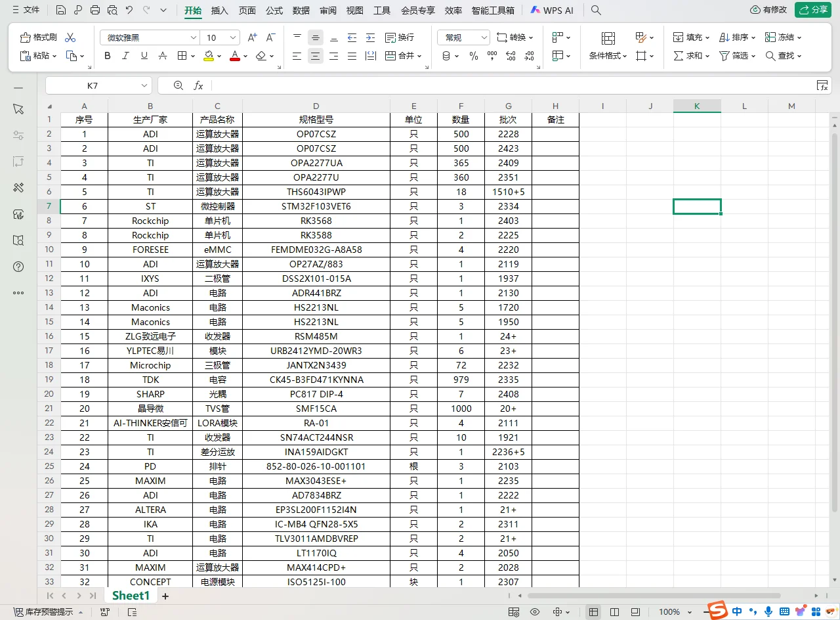Apply strikethrough formatting
The width and height of the screenshot is (840, 620).
[x=163, y=56]
